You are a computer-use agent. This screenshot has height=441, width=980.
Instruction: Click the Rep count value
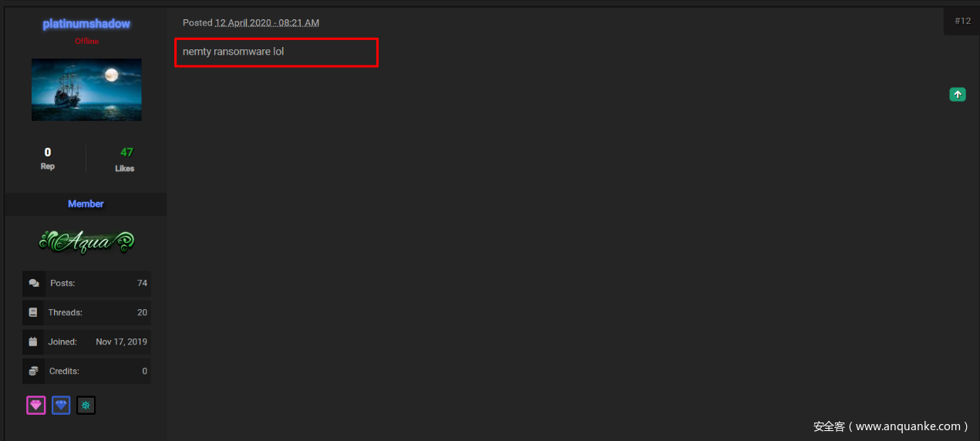coord(48,153)
